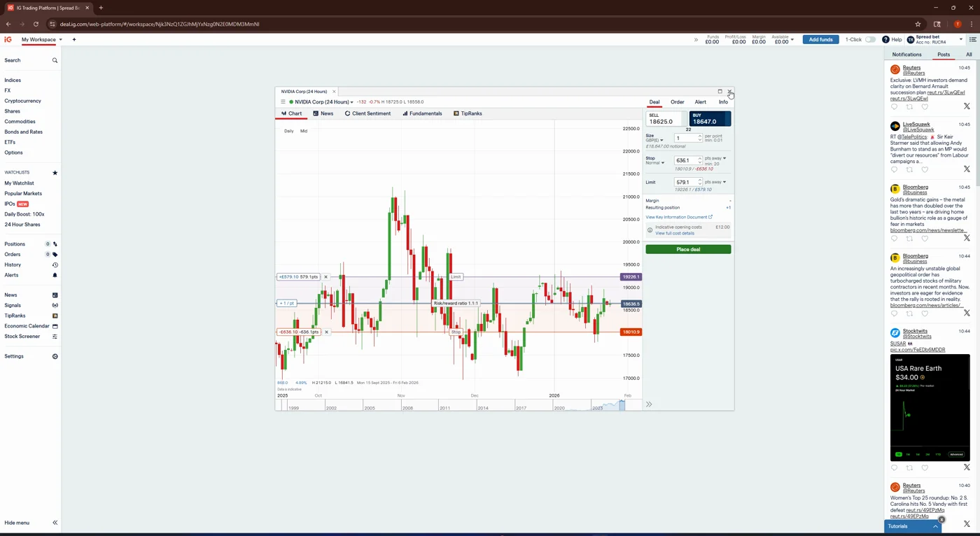The image size is (980, 536).
Task: Open the Notifications tab in feed
Action: point(906,55)
